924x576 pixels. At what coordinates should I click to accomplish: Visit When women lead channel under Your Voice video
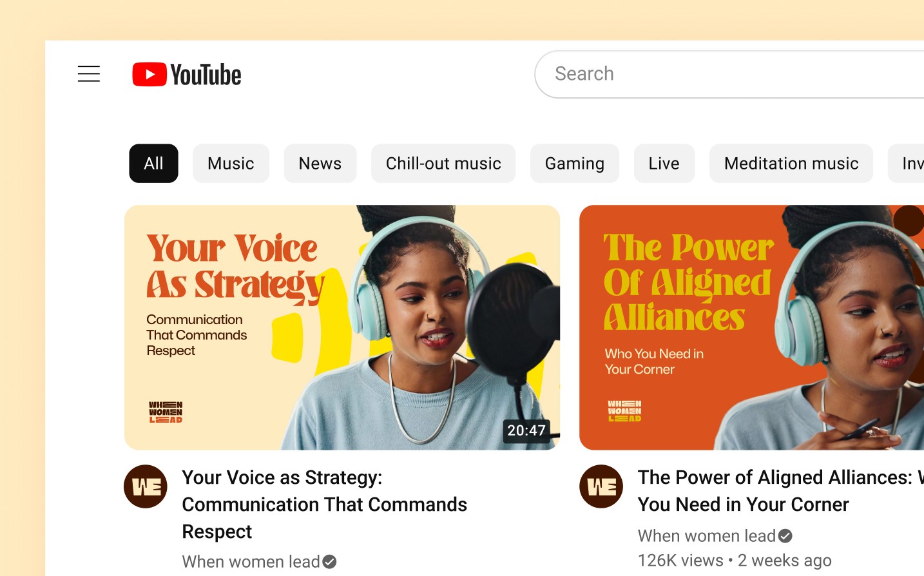(251, 562)
